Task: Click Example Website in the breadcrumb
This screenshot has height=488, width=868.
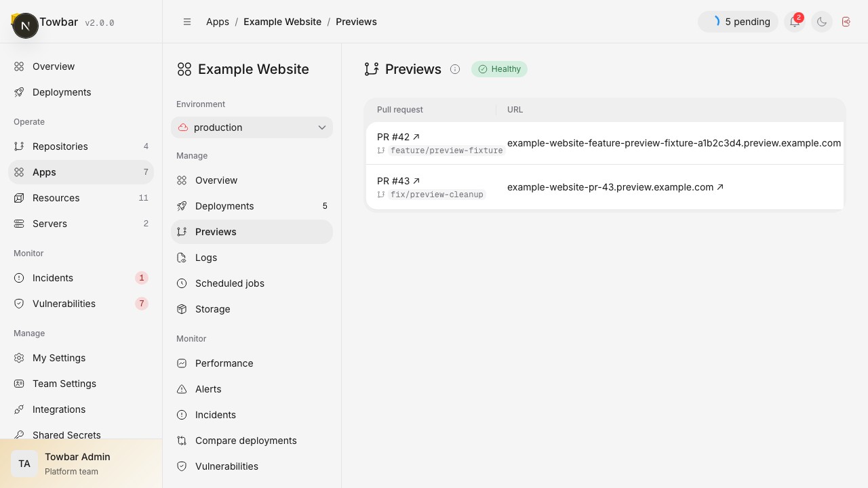Action: tap(282, 22)
